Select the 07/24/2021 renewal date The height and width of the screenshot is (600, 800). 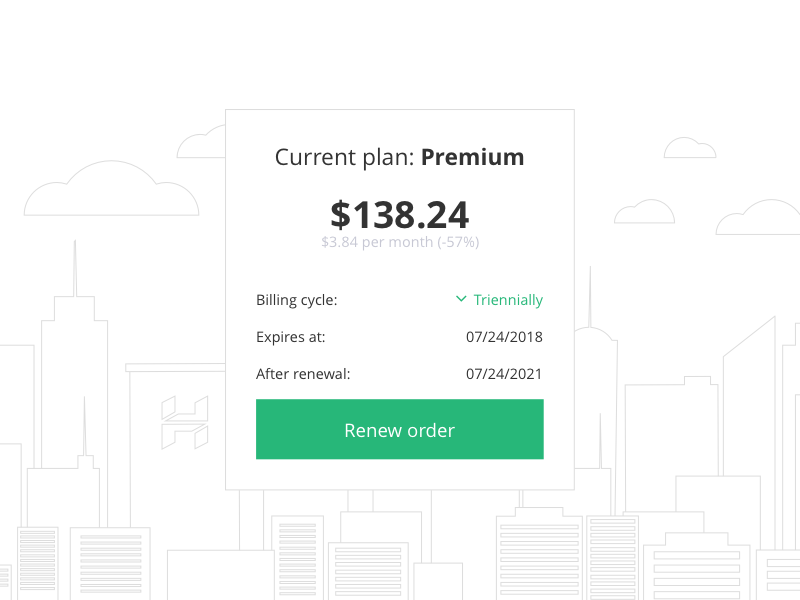click(x=504, y=375)
